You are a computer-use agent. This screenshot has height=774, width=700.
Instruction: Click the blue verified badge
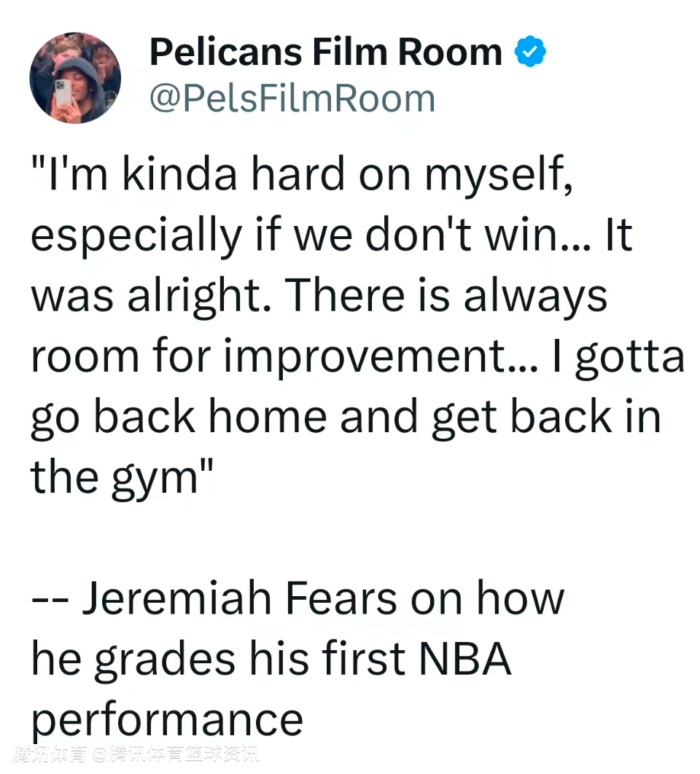click(x=531, y=52)
